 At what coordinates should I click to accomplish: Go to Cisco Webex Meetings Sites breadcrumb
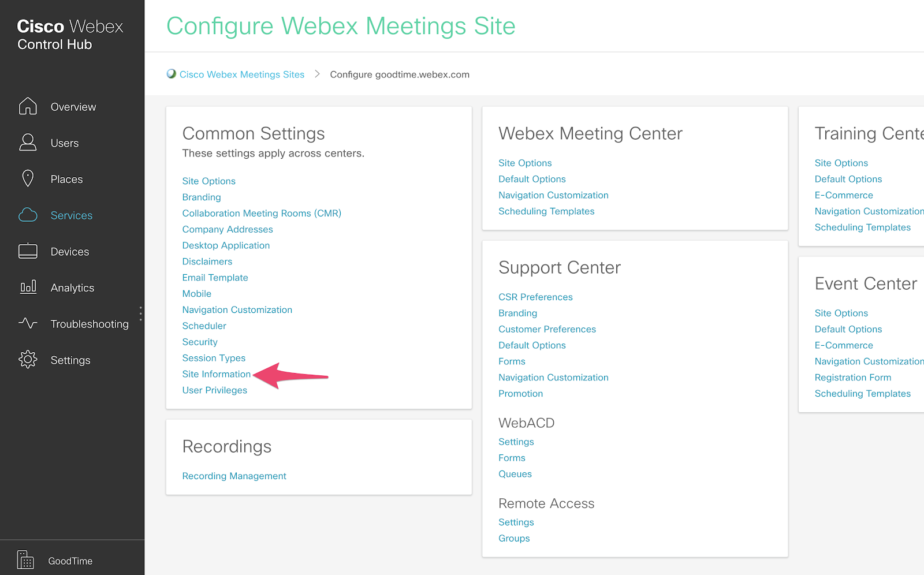click(241, 74)
